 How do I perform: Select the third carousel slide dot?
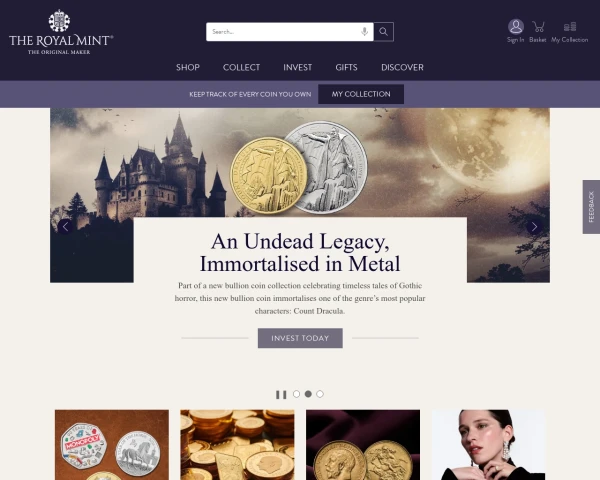click(x=320, y=394)
